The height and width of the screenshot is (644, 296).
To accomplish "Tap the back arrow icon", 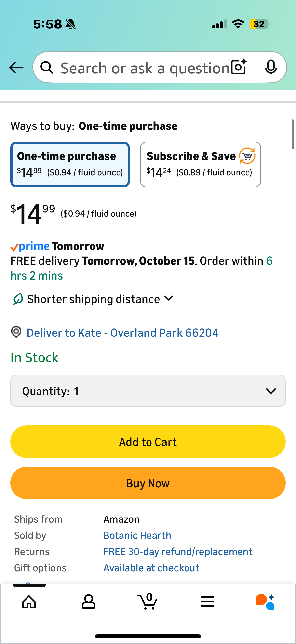I will (16, 68).
